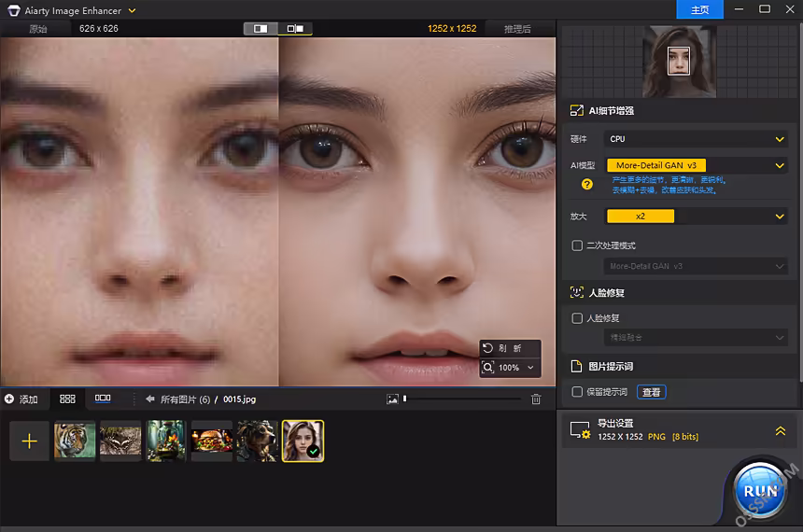This screenshot has height=532, width=803.
Task: Click the 1252 x 1252 output resolution text
Action: click(452, 29)
